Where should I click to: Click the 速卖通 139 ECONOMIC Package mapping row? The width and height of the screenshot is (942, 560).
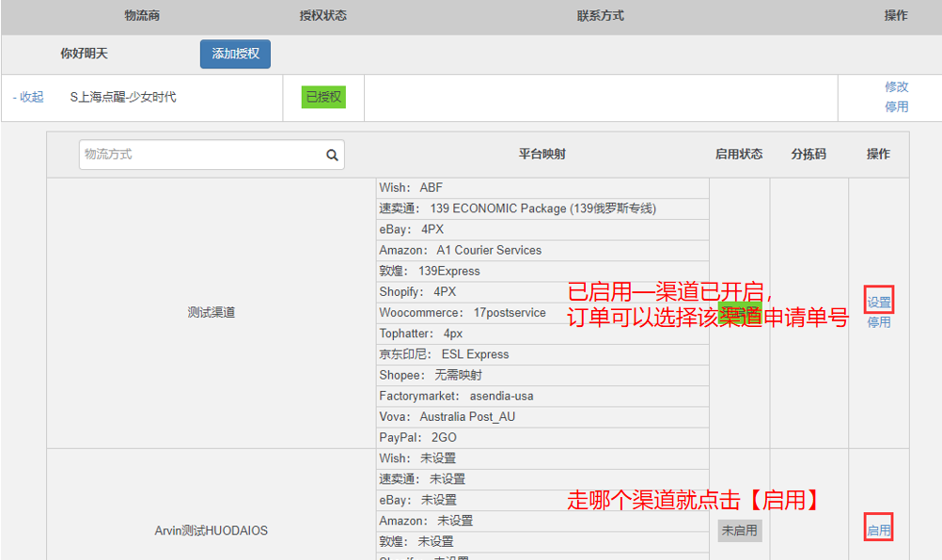click(542, 209)
